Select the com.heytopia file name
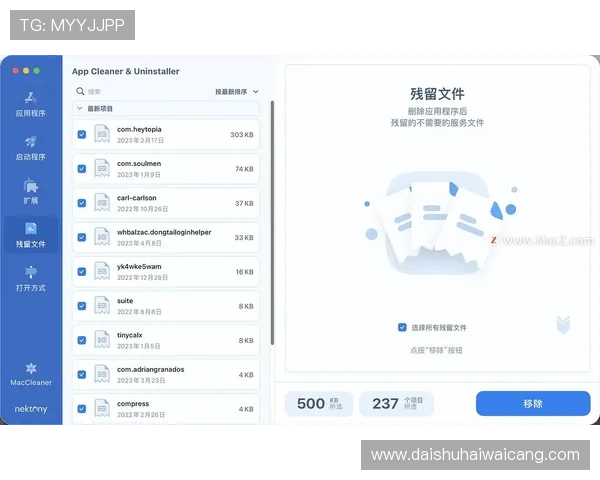The image size is (600, 480). (x=139, y=129)
